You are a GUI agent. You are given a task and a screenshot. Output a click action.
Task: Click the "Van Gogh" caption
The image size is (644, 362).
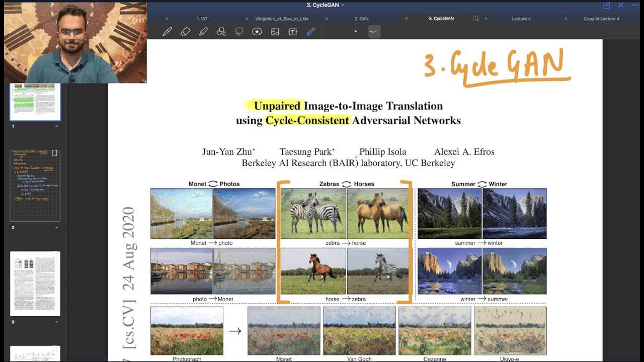click(x=359, y=359)
